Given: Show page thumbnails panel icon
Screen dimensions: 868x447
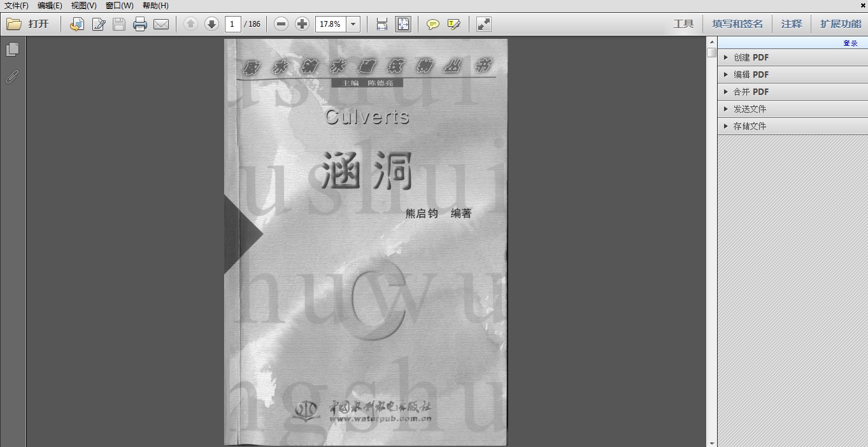Looking at the screenshot, I should 12,50.
